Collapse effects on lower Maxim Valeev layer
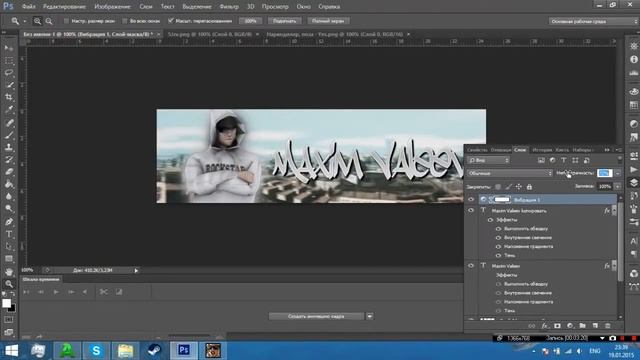The width and height of the screenshot is (640, 360). pyautogui.click(x=614, y=266)
